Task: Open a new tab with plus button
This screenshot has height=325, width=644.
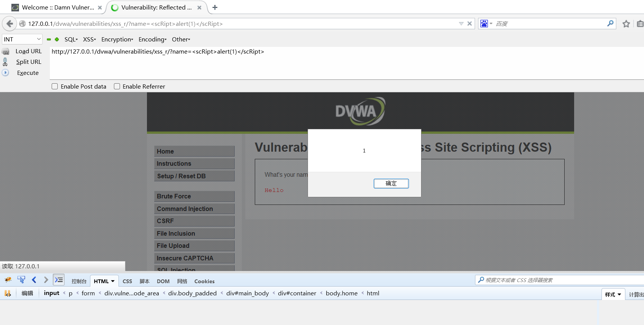Action: pyautogui.click(x=215, y=7)
